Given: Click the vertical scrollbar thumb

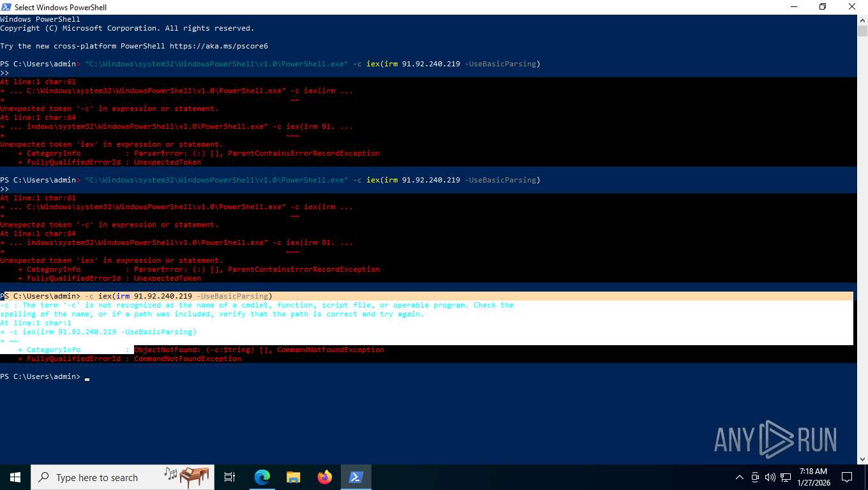Looking at the screenshot, I should click(x=862, y=31).
